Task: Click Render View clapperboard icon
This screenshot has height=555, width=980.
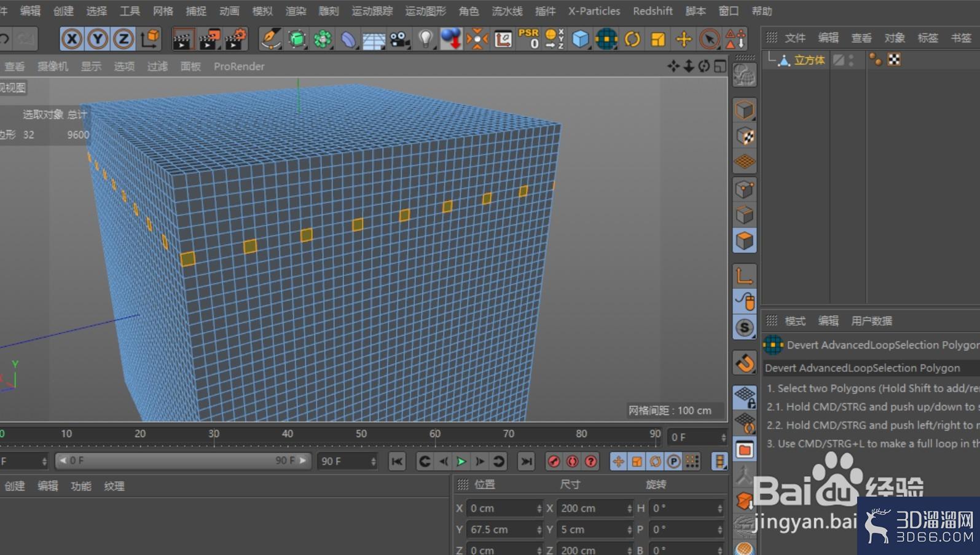Action: pyautogui.click(x=182, y=39)
